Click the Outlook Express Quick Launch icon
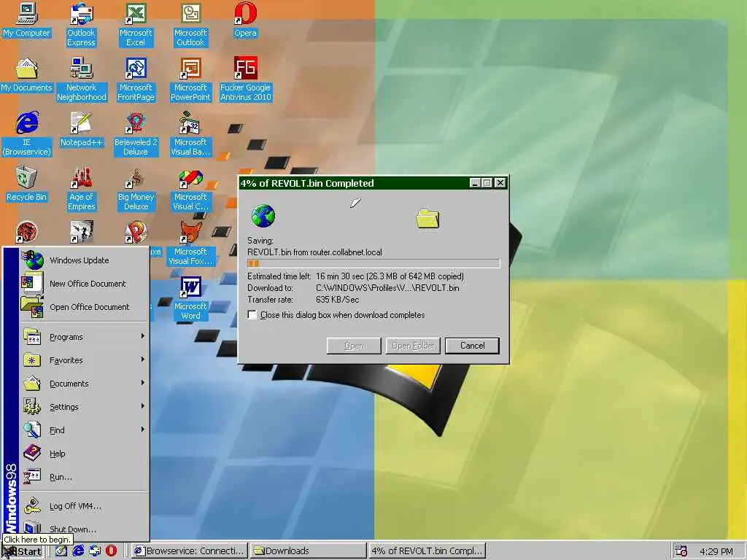Screen dimensions: 747x560 tap(95, 551)
